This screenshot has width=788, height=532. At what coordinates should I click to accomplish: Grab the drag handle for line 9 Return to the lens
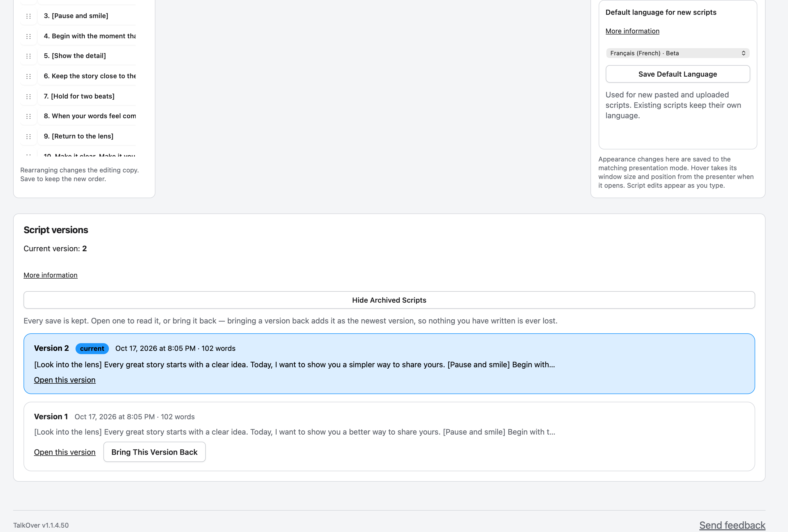(x=28, y=137)
